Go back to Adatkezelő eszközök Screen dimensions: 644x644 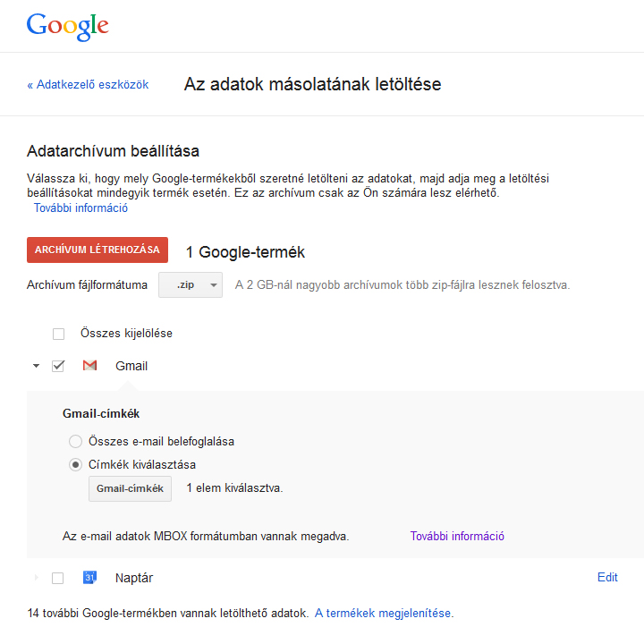[88, 85]
